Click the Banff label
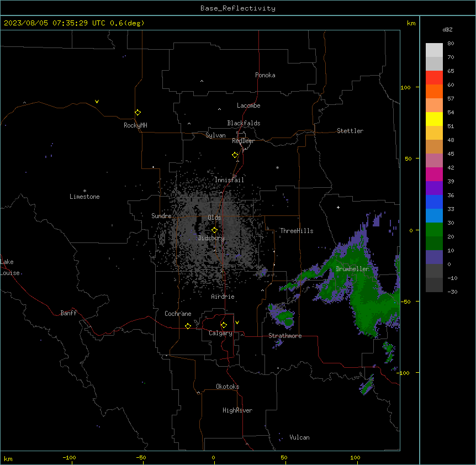Image resolution: width=476 pixels, height=465 pixels. 68,313
